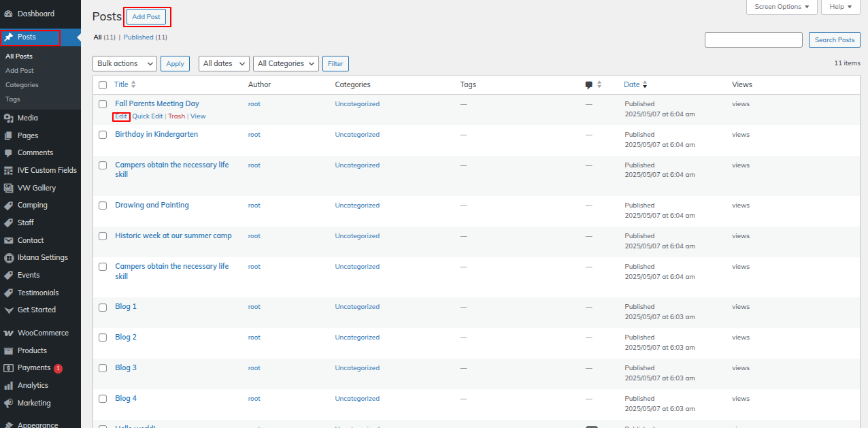The width and height of the screenshot is (868, 428).
Task: Click the Analytics bar chart icon
Action: pos(8,386)
